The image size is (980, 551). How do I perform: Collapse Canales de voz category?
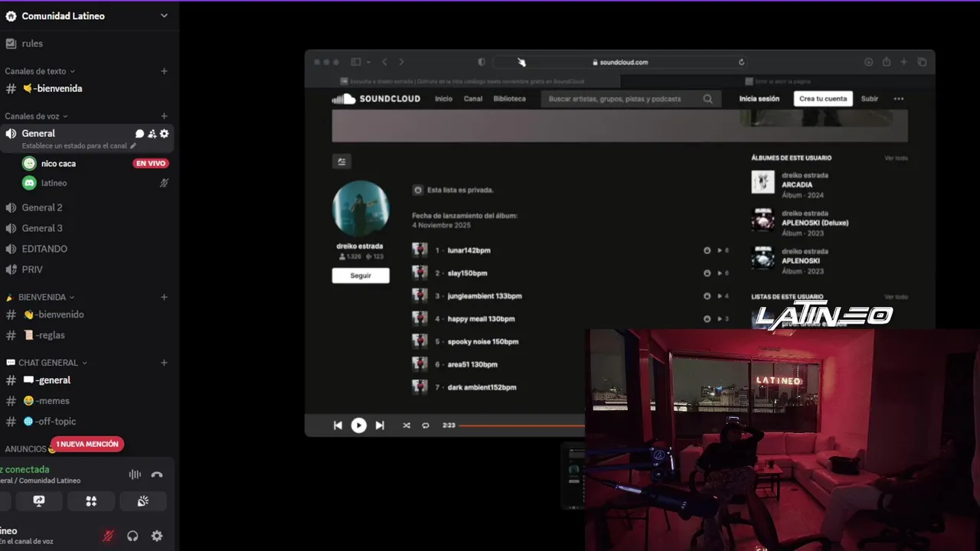coord(36,116)
